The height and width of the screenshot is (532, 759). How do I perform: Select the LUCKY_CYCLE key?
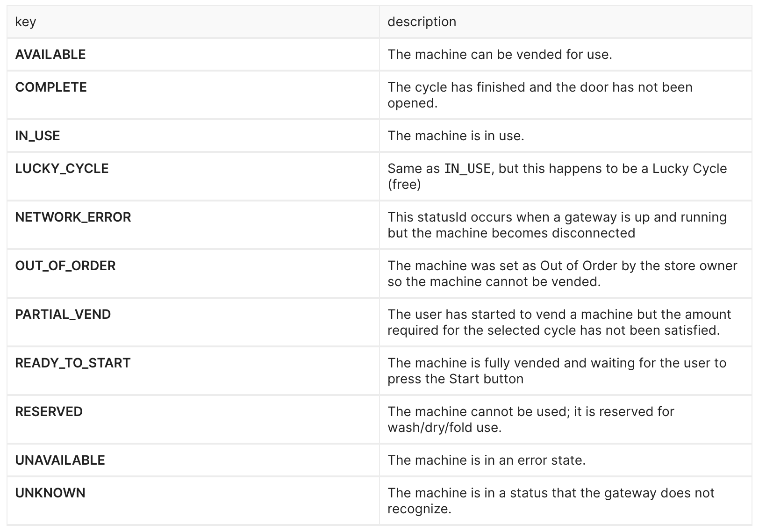coord(62,168)
